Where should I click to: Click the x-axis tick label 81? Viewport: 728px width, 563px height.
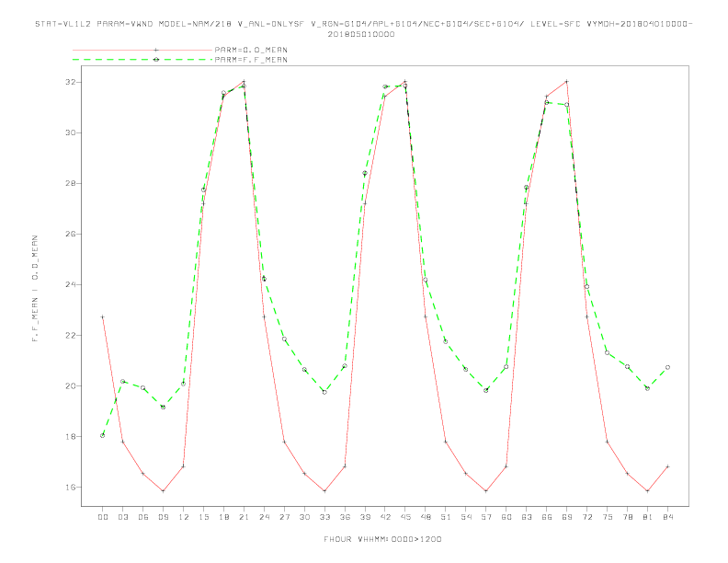pyautogui.click(x=648, y=517)
